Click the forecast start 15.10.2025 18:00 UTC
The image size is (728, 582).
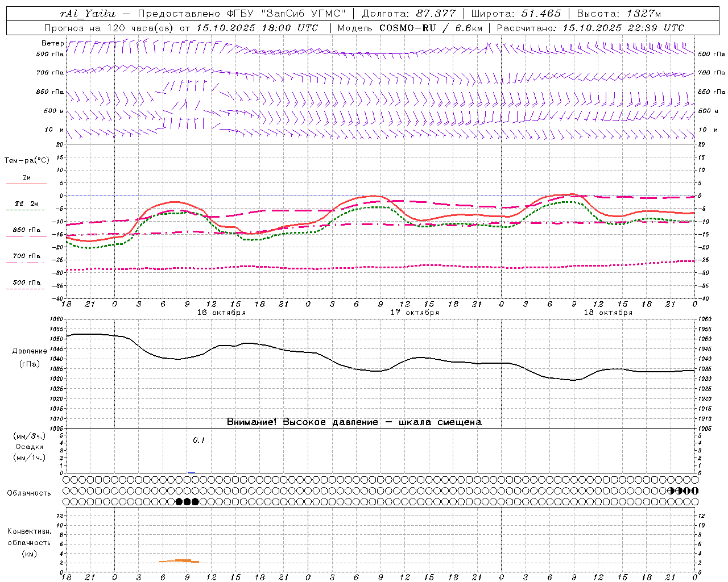click(257, 28)
